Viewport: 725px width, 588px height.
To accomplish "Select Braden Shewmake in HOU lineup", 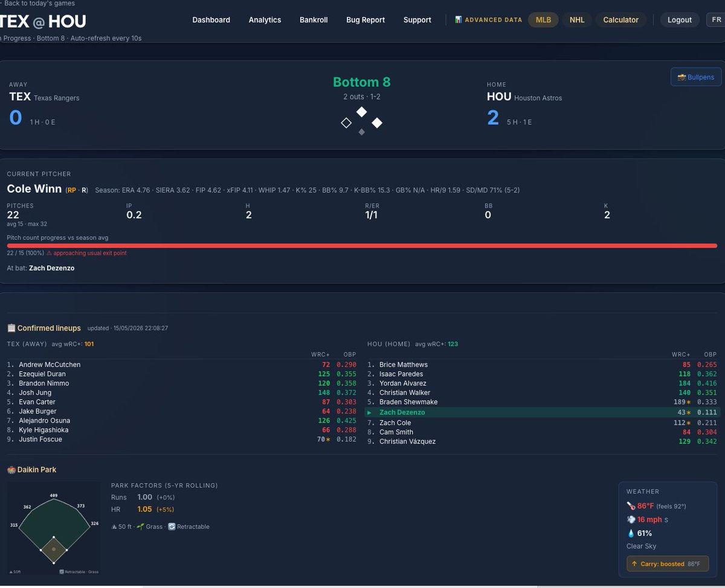I will coord(408,402).
